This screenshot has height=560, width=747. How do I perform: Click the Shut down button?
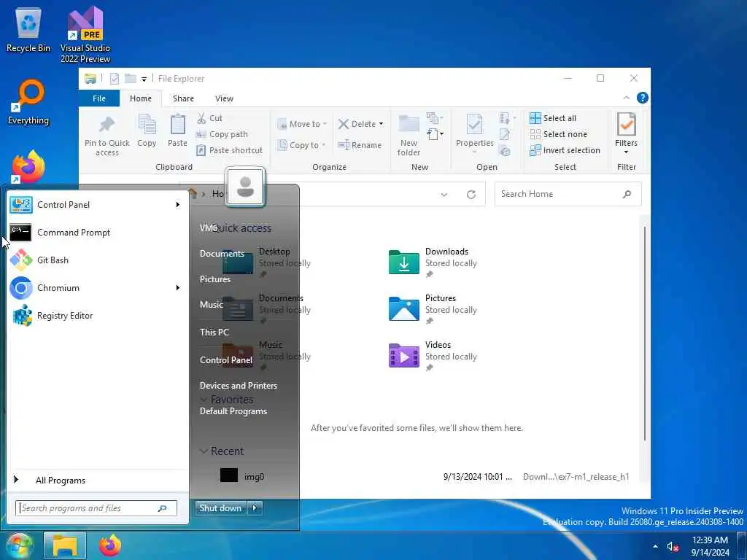[221, 508]
